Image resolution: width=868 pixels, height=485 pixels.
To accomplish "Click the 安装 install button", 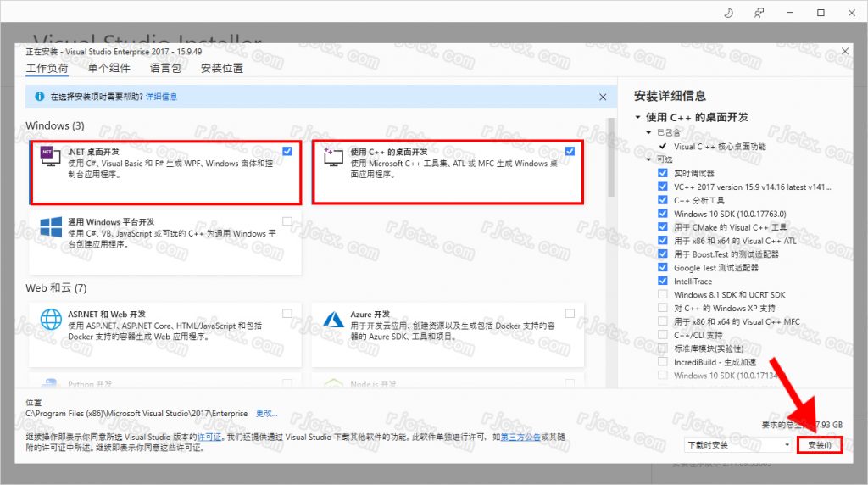I will pos(819,445).
